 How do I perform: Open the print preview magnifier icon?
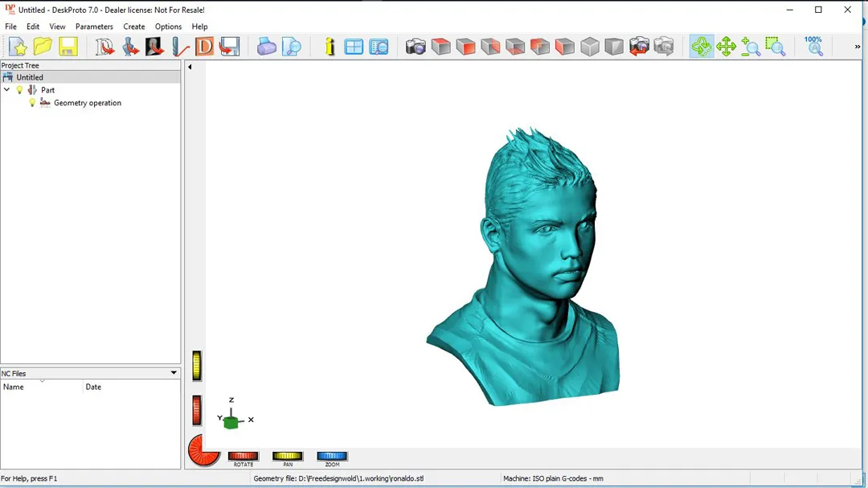[292, 47]
